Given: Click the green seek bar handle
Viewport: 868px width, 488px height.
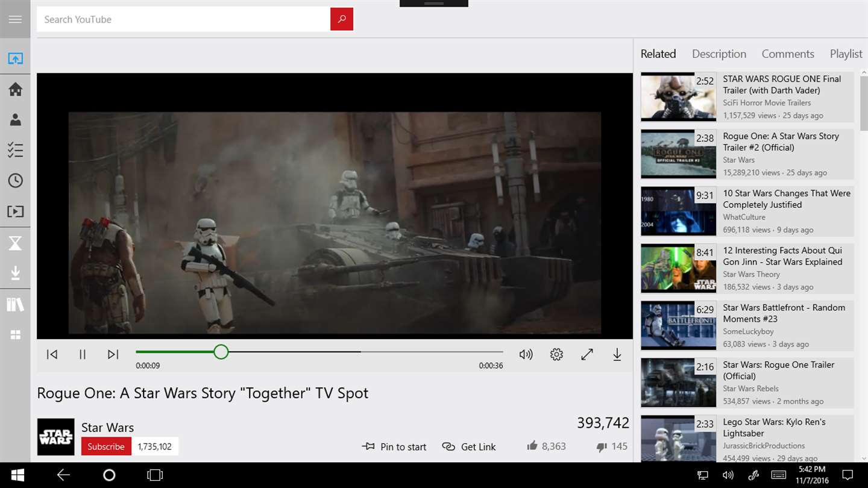Looking at the screenshot, I should [x=221, y=352].
